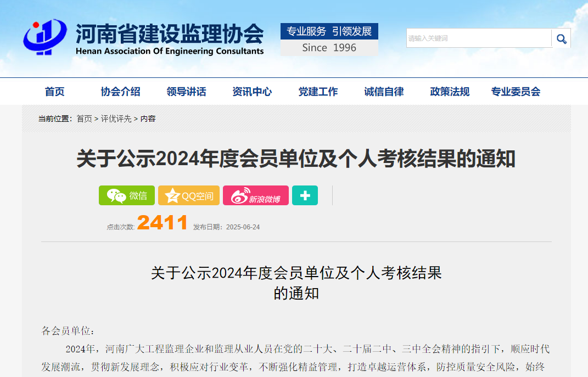Select 资讯中心 in the nav bar
The width and height of the screenshot is (588, 377).
252,92
